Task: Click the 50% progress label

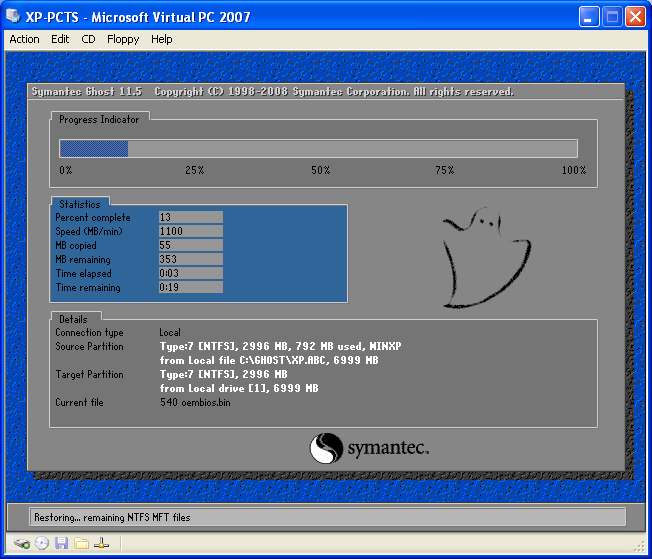Action: (x=321, y=170)
